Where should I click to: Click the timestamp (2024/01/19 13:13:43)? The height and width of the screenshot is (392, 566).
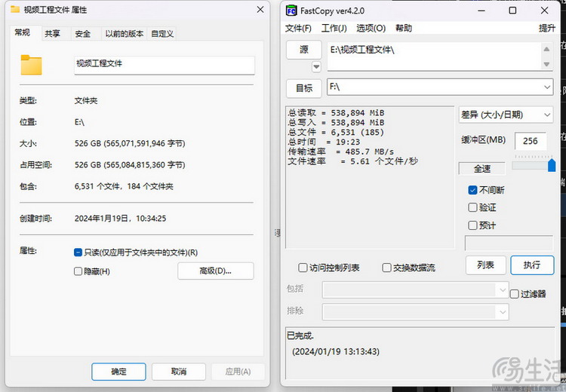[x=336, y=351]
